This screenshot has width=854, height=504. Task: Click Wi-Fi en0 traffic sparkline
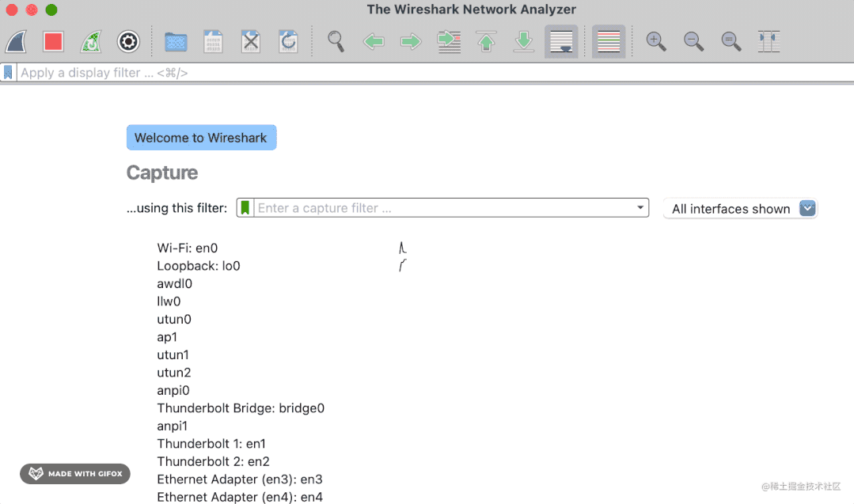[403, 248]
